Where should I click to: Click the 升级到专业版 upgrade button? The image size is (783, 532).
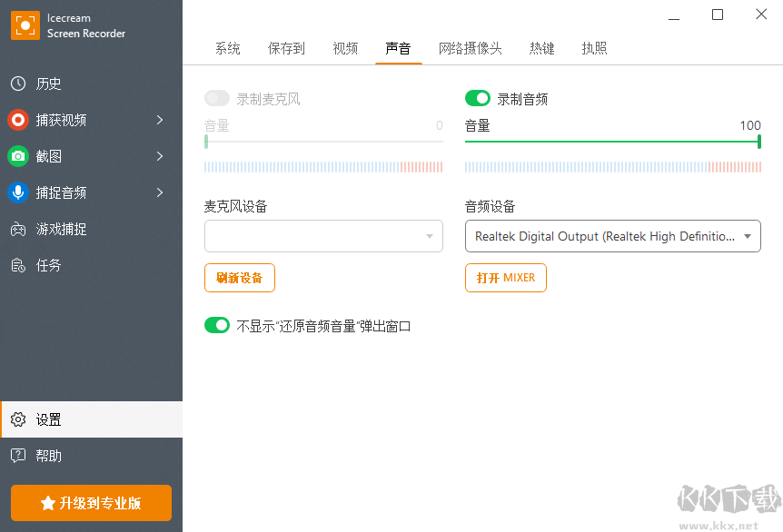click(x=91, y=503)
